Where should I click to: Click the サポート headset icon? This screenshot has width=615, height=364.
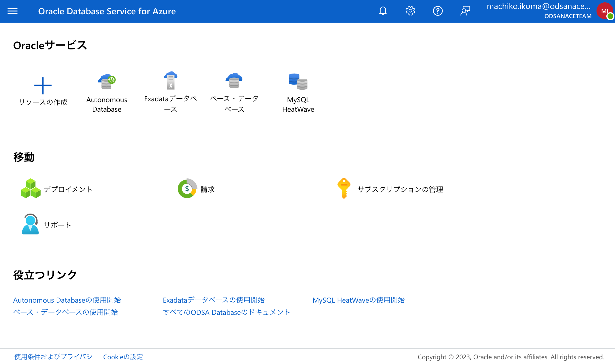pos(30,224)
